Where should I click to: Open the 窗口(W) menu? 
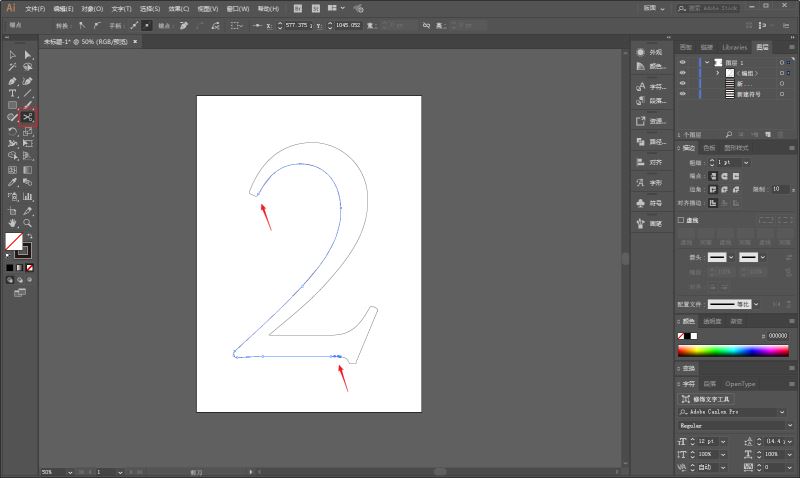238,9
